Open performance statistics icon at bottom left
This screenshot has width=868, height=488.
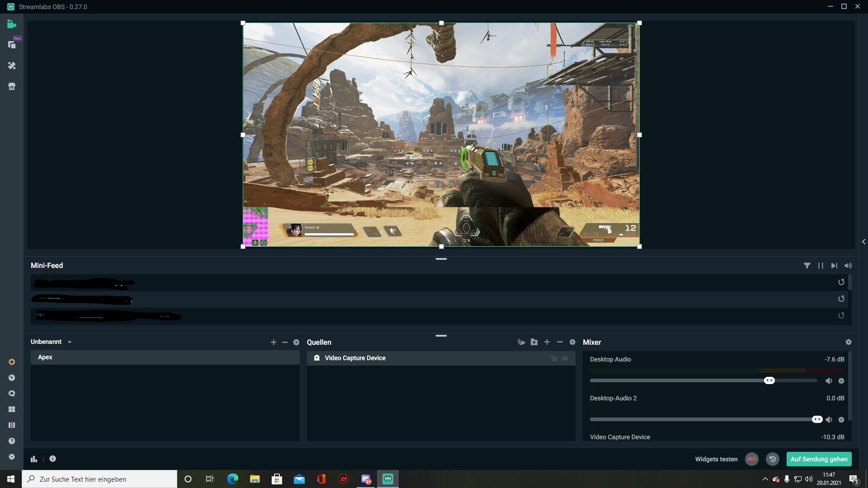point(34,459)
